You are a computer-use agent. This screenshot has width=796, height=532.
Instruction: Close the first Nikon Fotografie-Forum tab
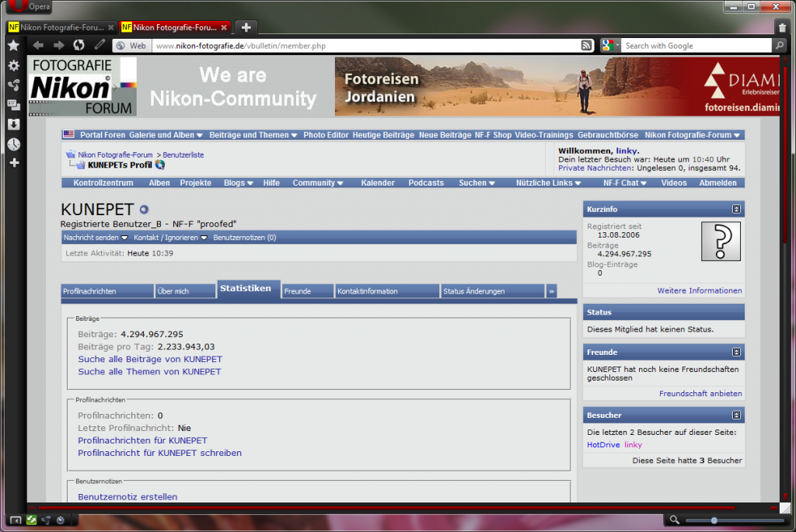[x=110, y=27]
